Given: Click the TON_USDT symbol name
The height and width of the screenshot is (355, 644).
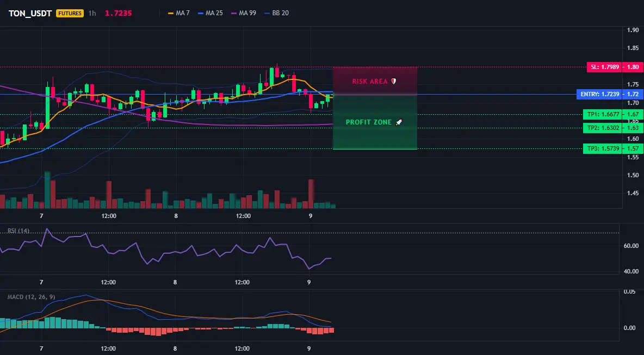Looking at the screenshot, I should click(30, 13).
